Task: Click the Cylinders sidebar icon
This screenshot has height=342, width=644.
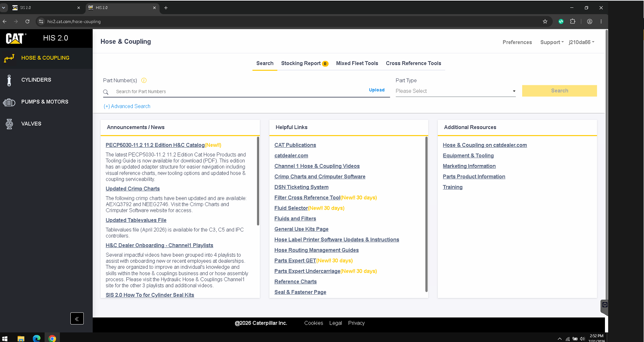Action: pyautogui.click(x=9, y=80)
